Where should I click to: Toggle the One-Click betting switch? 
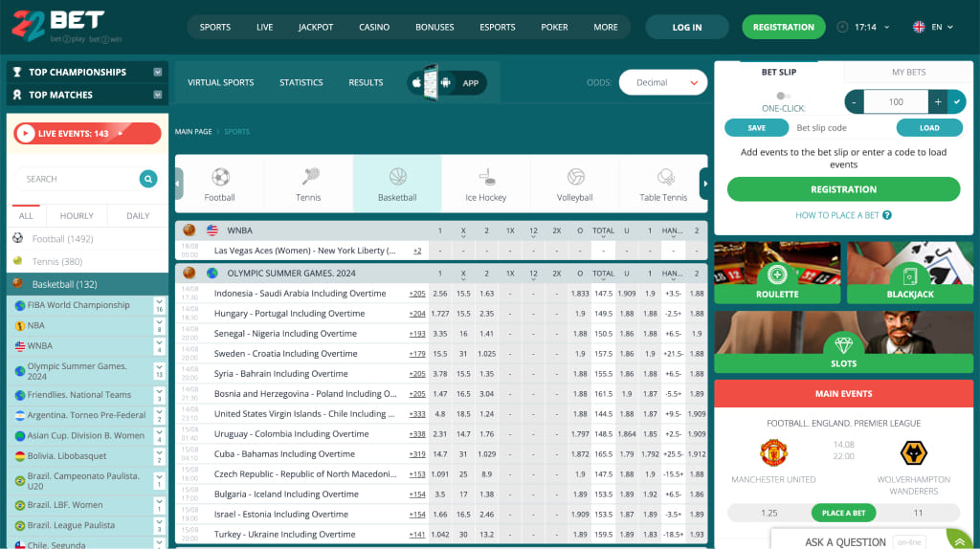pos(783,96)
